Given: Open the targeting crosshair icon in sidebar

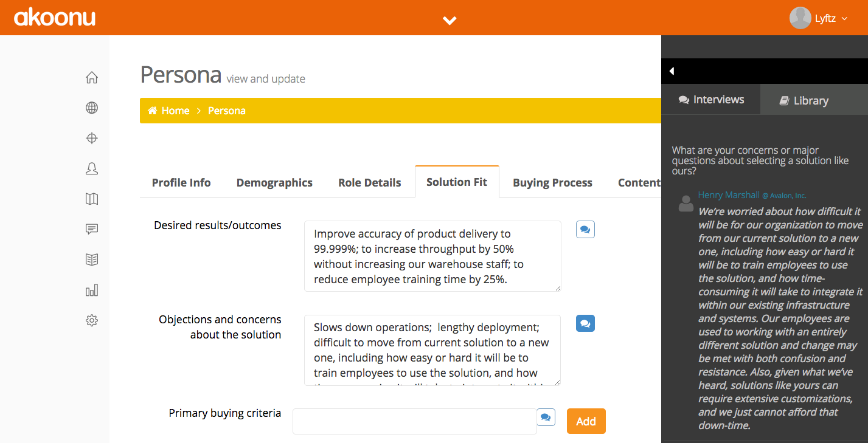Looking at the screenshot, I should point(91,138).
